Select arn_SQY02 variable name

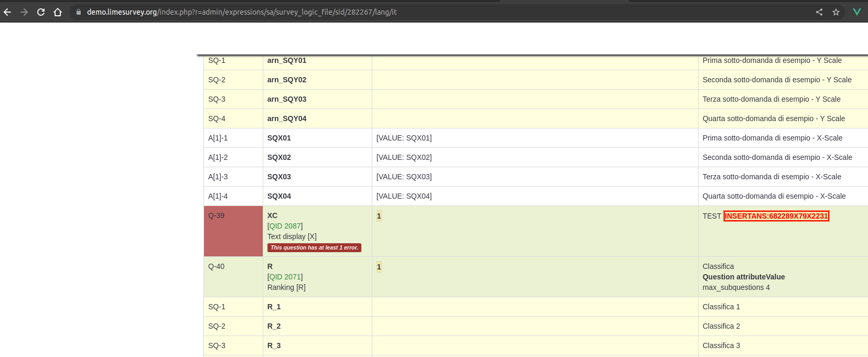[287, 80]
